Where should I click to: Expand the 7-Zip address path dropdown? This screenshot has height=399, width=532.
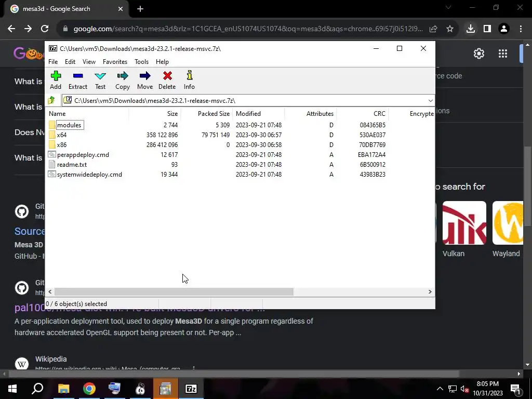430,100
